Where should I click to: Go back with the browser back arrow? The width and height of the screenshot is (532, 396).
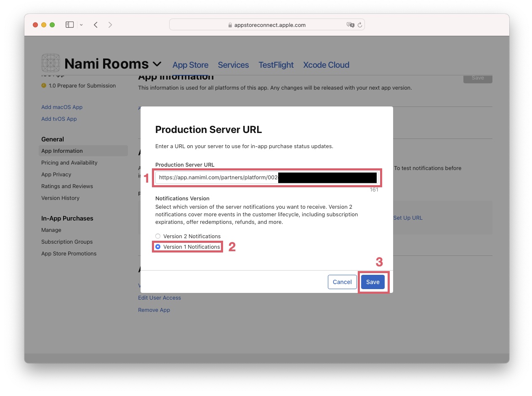pyautogui.click(x=96, y=25)
